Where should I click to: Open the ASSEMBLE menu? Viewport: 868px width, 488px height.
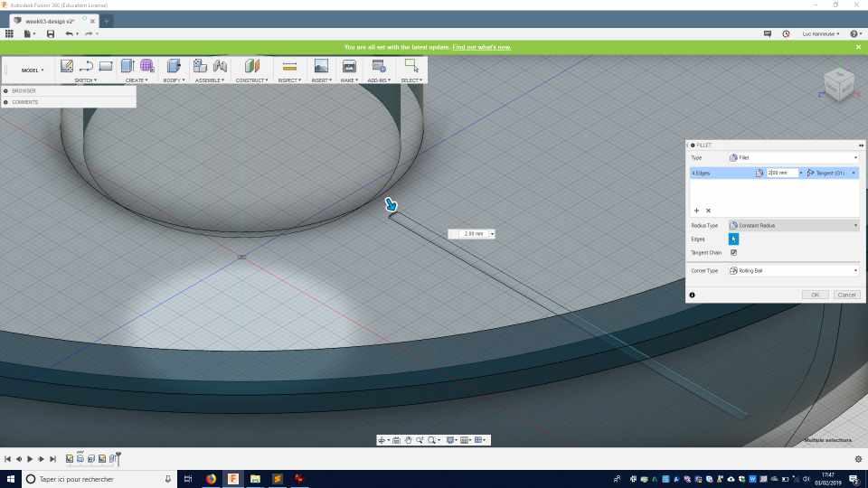click(210, 80)
